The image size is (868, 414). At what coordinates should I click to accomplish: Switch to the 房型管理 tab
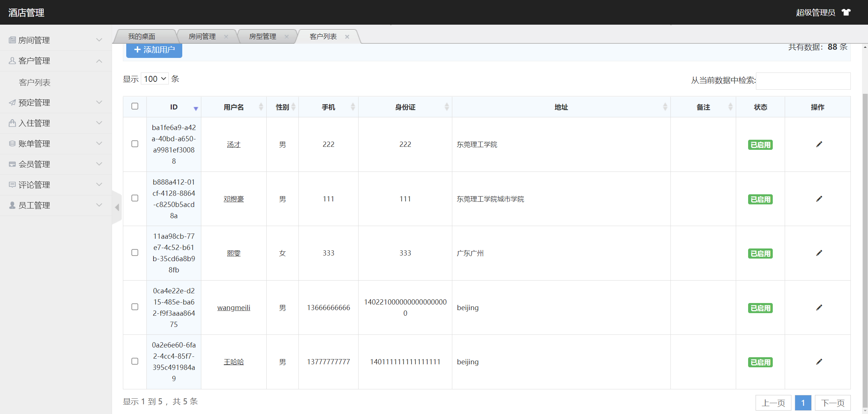263,36
